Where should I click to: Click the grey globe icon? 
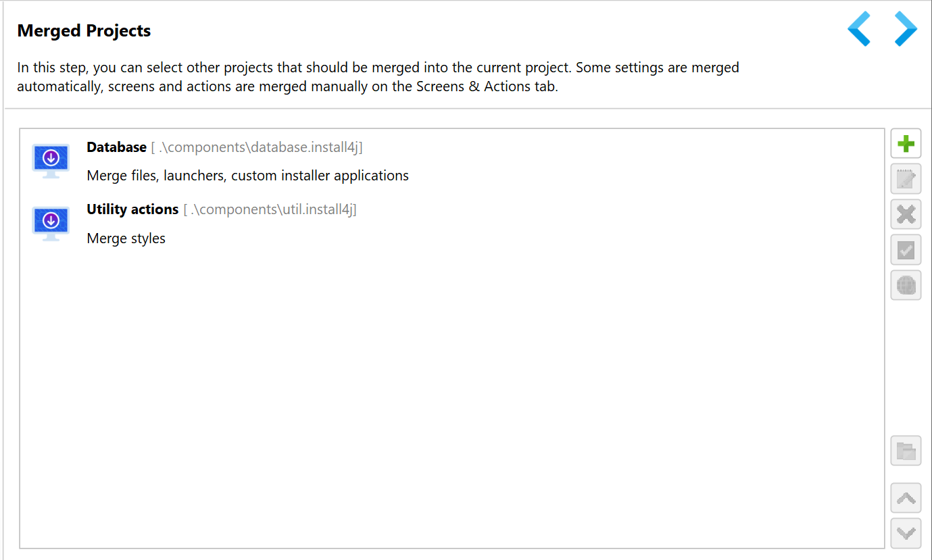click(906, 285)
